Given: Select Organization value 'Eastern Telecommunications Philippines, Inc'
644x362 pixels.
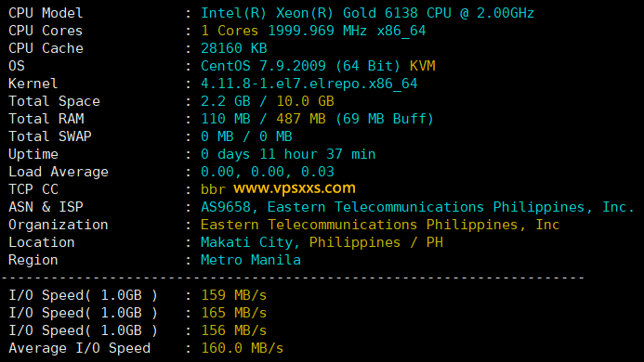Looking at the screenshot, I should tap(380, 225).
